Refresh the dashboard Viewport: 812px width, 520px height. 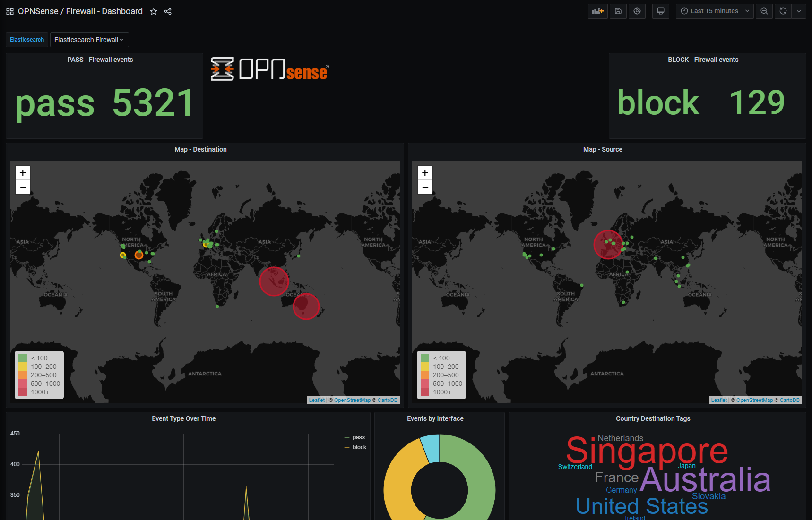(783, 11)
